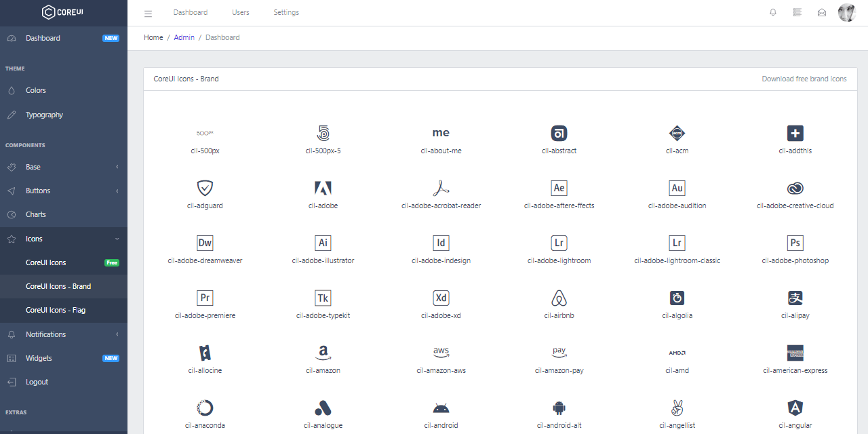Click the cil-acm icon
The width and height of the screenshot is (868, 434).
(677, 133)
